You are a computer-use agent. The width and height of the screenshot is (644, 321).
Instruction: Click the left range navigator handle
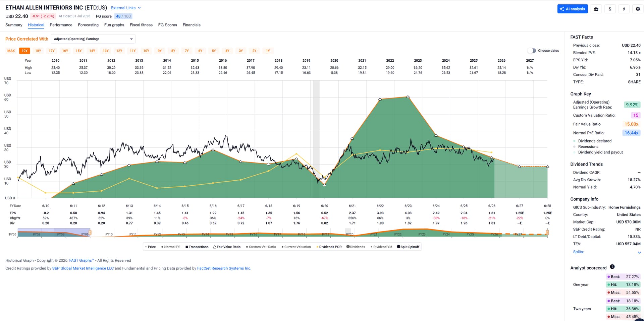pyautogui.click(x=90, y=232)
